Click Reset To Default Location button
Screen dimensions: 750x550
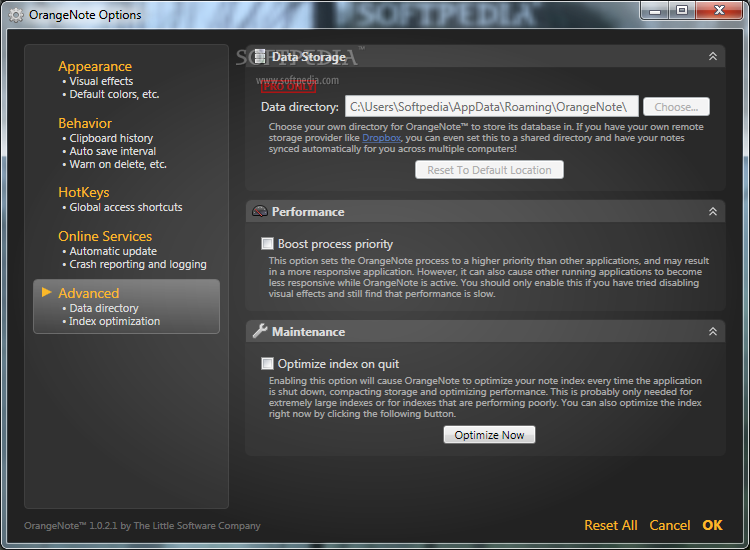click(x=489, y=170)
